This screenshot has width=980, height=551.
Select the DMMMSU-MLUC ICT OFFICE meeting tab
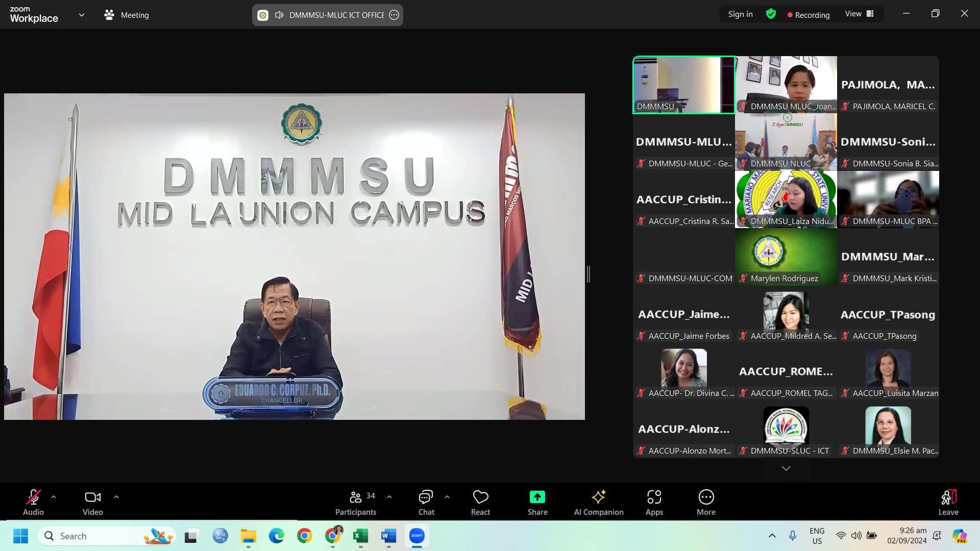pyautogui.click(x=327, y=15)
